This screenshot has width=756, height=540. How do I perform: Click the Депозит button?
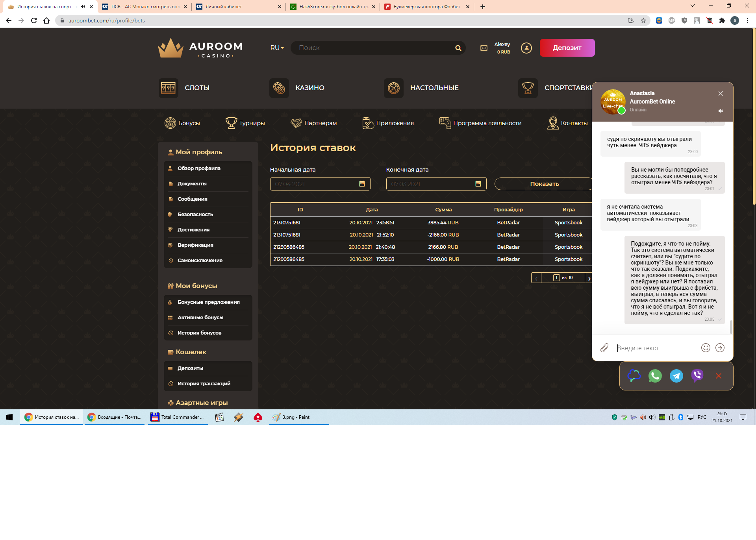[567, 48]
